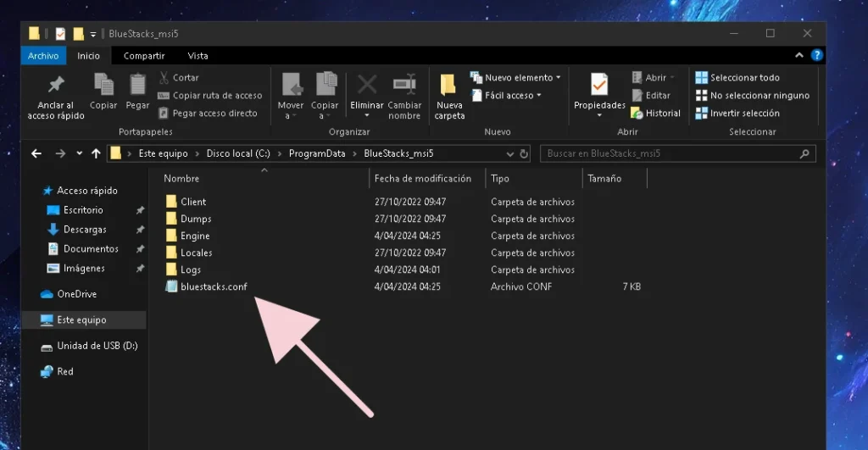Create a folder with Nueva carpeta icon
The width and height of the screenshot is (868, 450).
pyautogui.click(x=448, y=85)
